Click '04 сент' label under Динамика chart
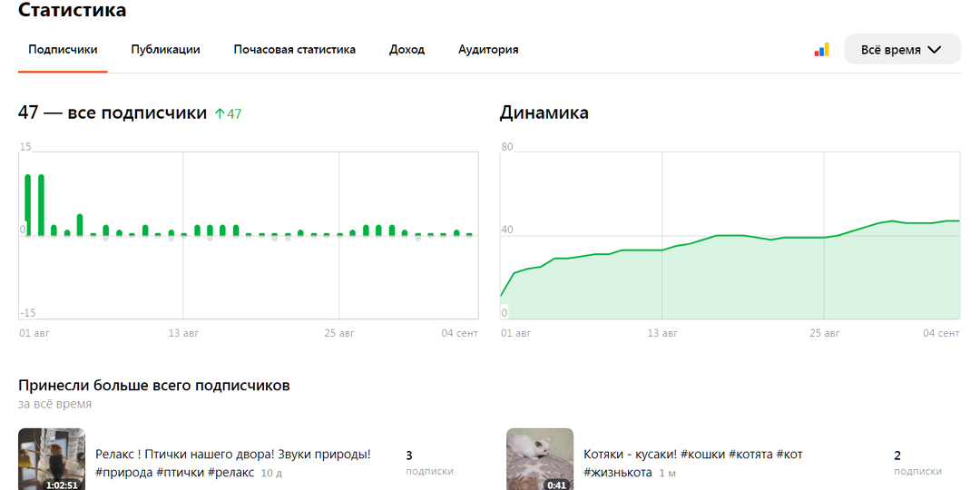This screenshot has width=980, height=490. [941, 333]
